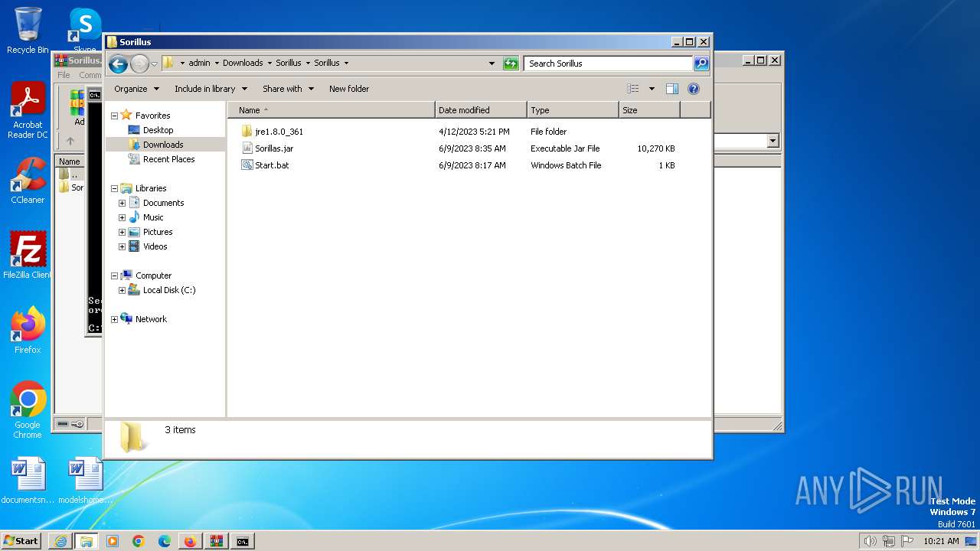This screenshot has height=551, width=980.
Task: Collapse the Computer tree group
Action: pyautogui.click(x=114, y=275)
